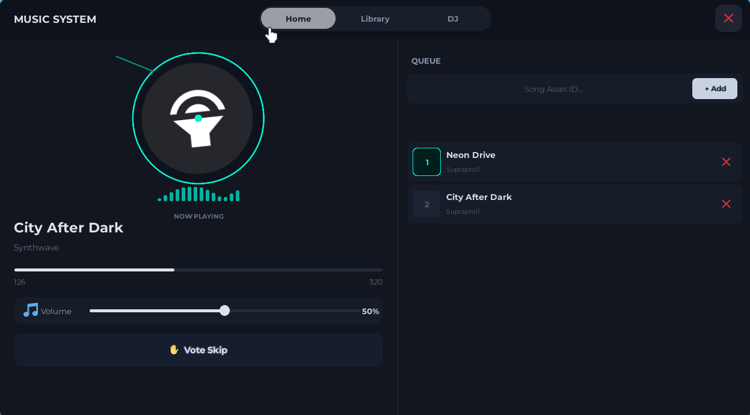Close the Music System window
The width and height of the screenshot is (750, 415).
point(728,18)
